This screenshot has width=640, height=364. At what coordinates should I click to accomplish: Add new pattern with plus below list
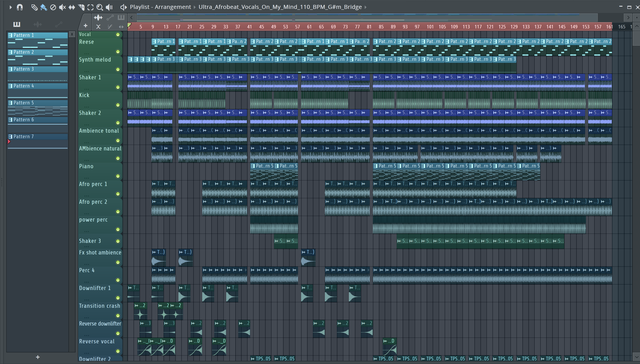[38, 357]
